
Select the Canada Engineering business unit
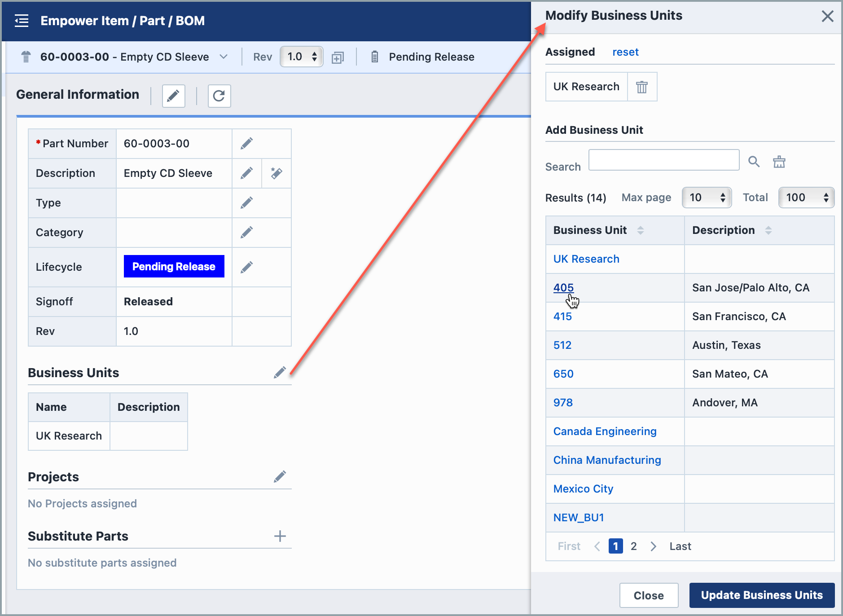605,431
